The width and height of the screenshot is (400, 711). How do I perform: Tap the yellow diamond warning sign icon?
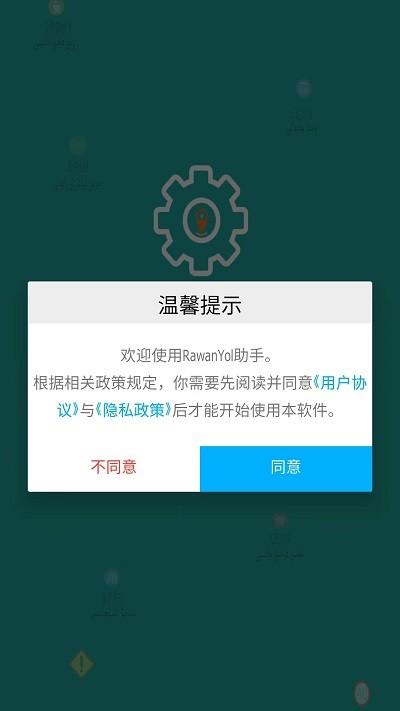tap(82, 664)
